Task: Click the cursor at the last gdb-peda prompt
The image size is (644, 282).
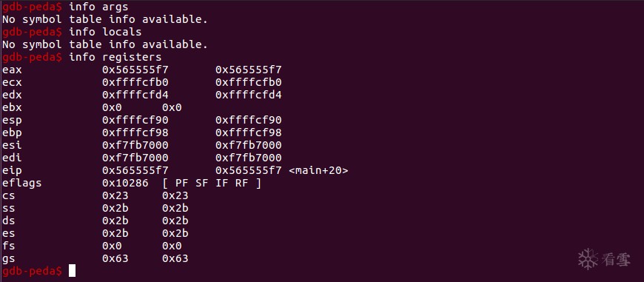Action: pyautogui.click(x=72, y=270)
